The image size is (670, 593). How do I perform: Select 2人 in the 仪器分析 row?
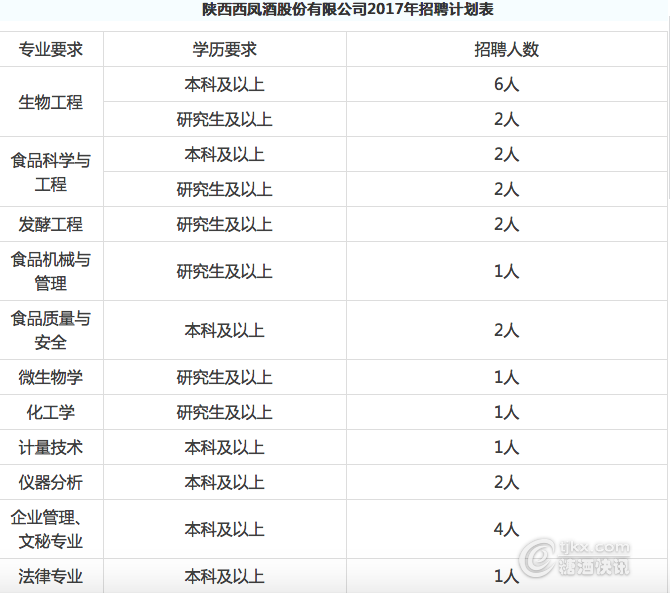coord(506,482)
